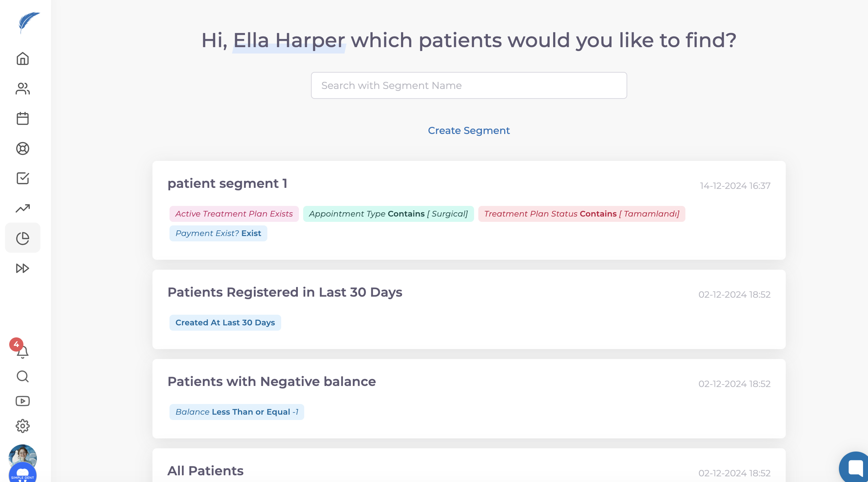Click the lifebuoy support icon
Image resolution: width=868 pixels, height=482 pixels.
click(x=23, y=148)
